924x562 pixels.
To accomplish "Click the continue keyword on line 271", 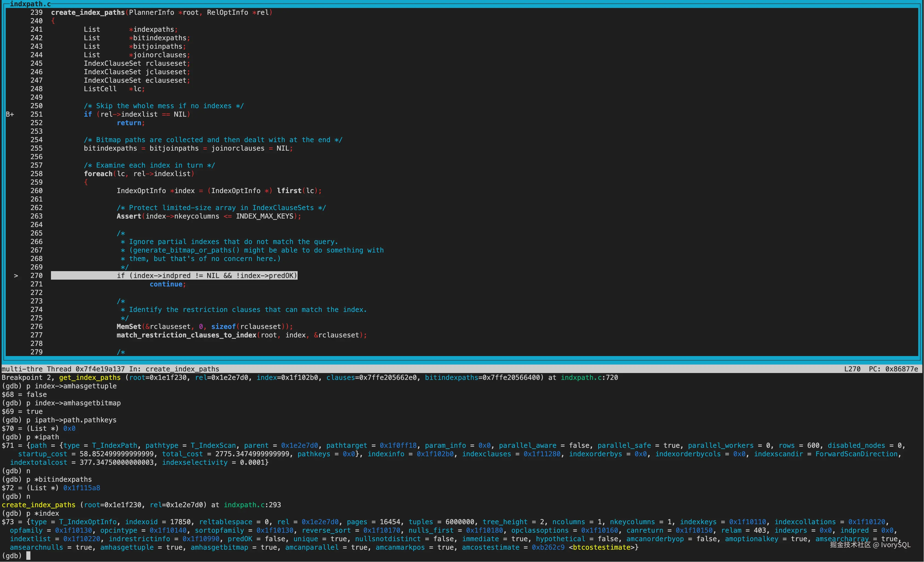I will point(166,284).
